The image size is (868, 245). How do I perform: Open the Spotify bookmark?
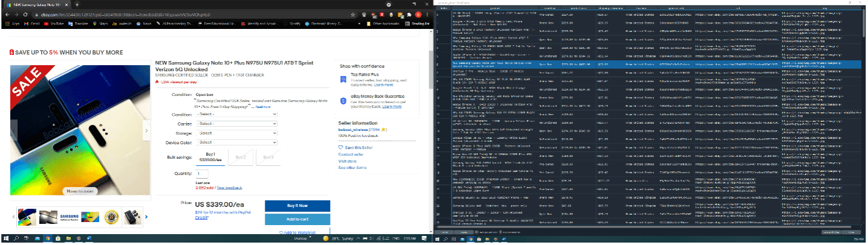(x=291, y=24)
